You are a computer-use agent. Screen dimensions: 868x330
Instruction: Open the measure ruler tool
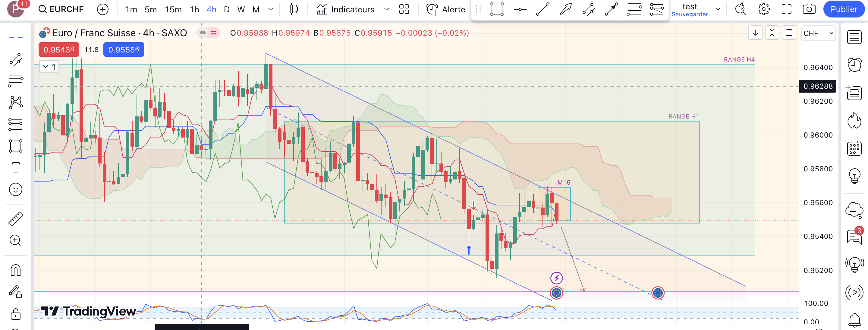[15, 219]
